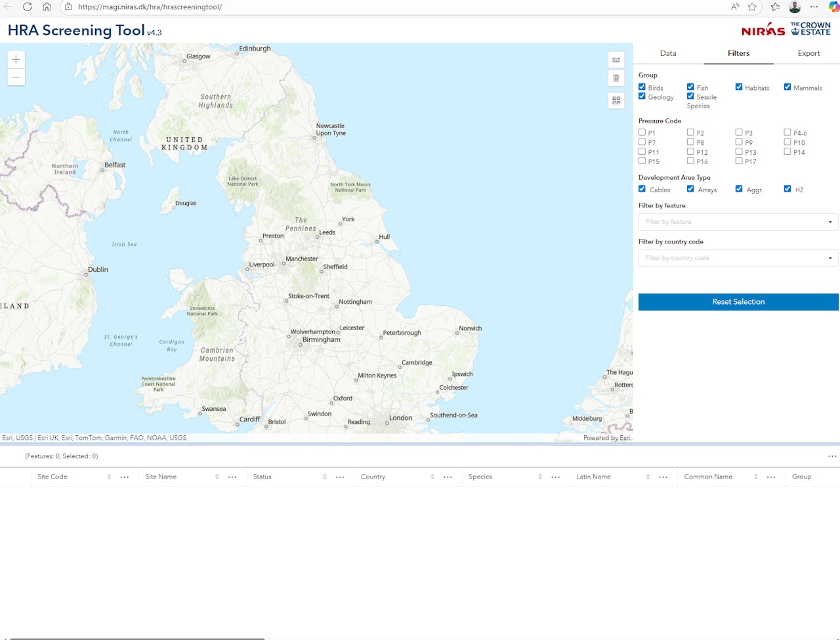The height and width of the screenshot is (640, 840).
Task: Uncheck the Cables development area type
Action: [x=642, y=189]
